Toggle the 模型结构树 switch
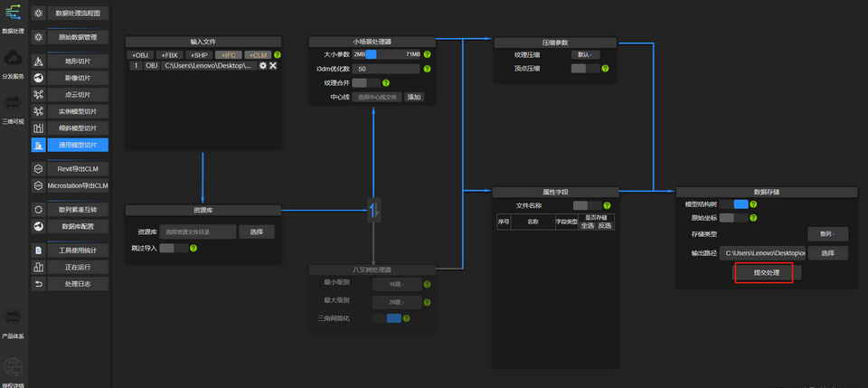868x388 pixels. [x=734, y=204]
